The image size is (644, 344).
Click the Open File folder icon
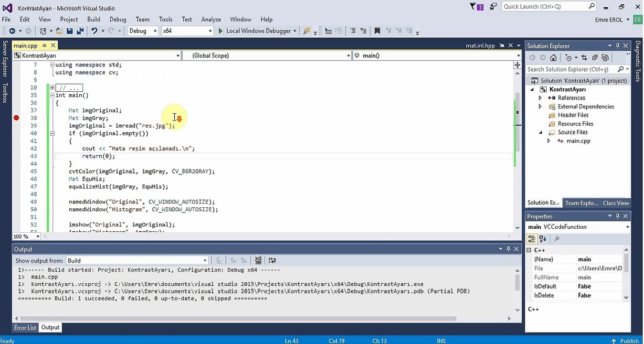click(x=59, y=31)
